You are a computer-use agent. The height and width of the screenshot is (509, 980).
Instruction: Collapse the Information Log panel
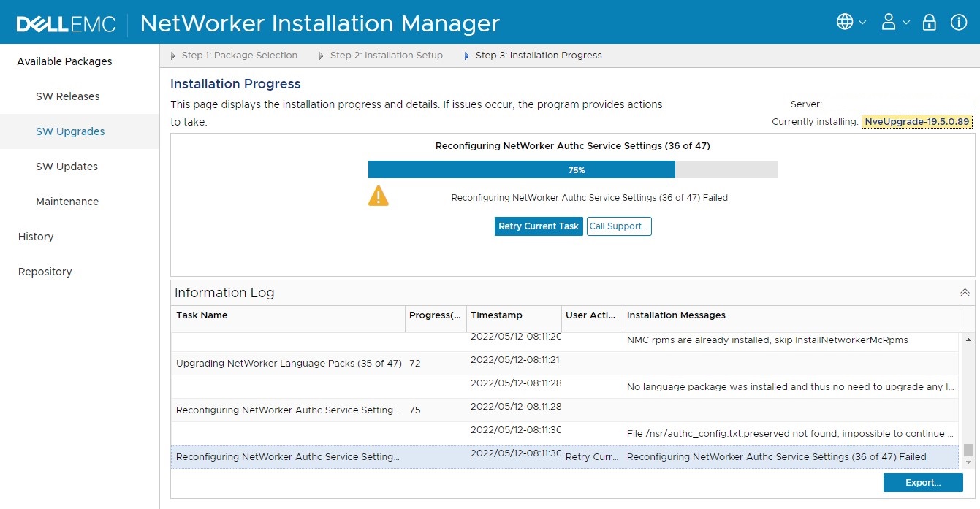tap(965, 292)
